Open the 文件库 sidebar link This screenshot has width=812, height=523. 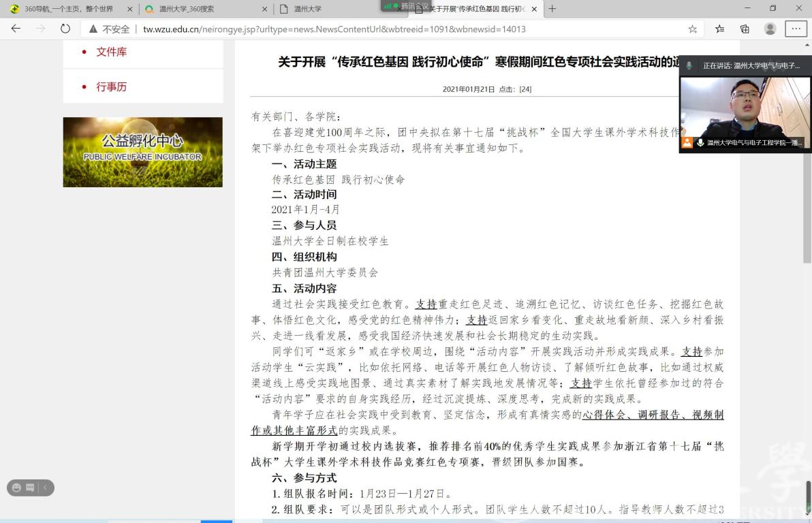pyautogui.click(x=111, y=52)
